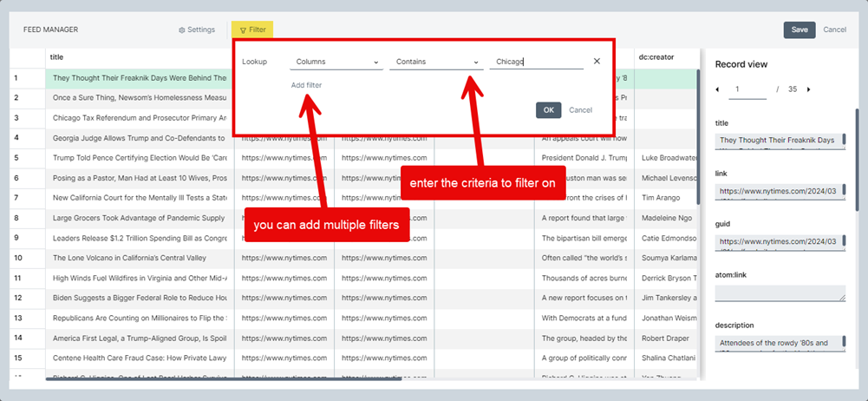Click the title field in Record view

point(780,141)
